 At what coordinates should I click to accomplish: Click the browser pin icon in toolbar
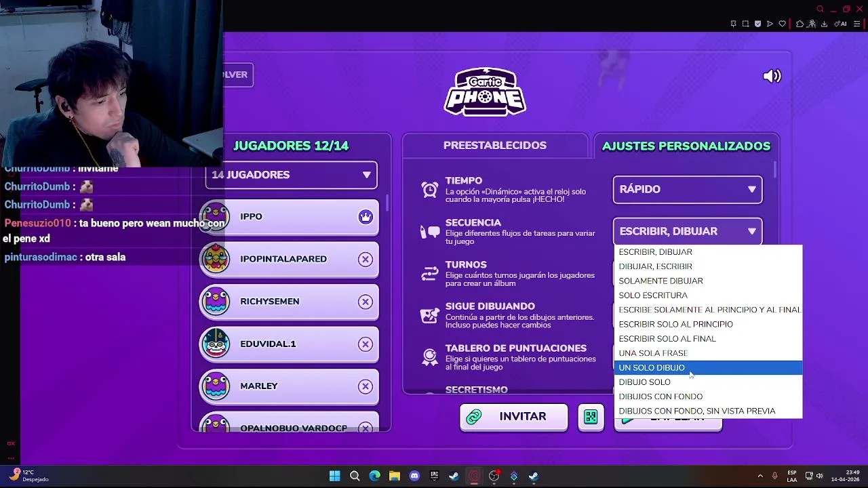coord(733,24)
